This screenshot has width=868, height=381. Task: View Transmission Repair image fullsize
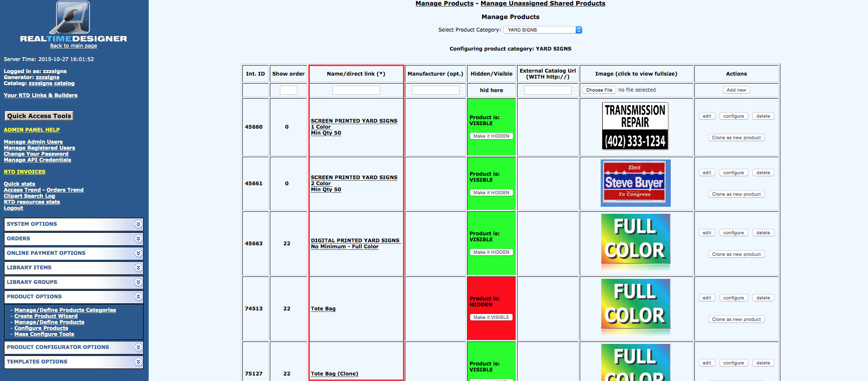pos(635,126)
